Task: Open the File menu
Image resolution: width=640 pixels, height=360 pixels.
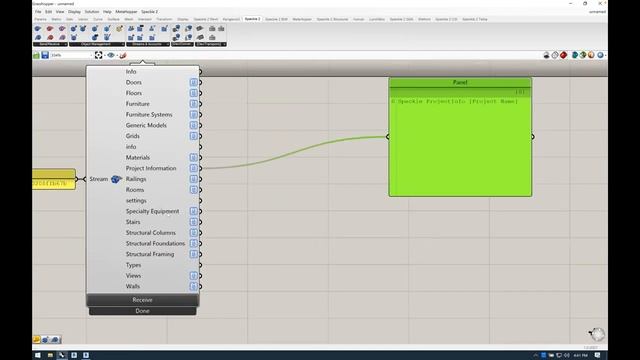Action: pos(38,12)
